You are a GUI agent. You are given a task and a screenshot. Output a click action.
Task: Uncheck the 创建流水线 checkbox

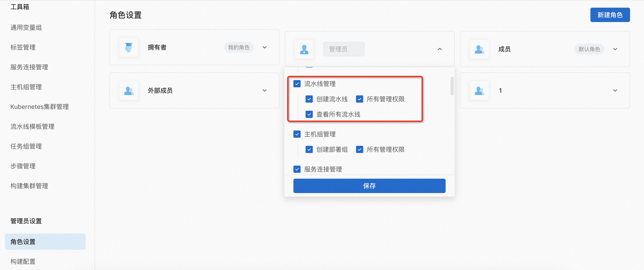click(309, 99)
